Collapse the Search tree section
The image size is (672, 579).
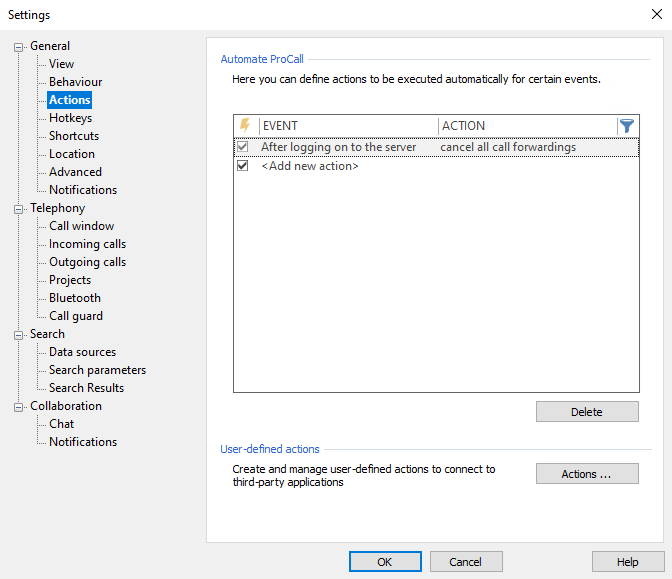[x=19, y=334]
